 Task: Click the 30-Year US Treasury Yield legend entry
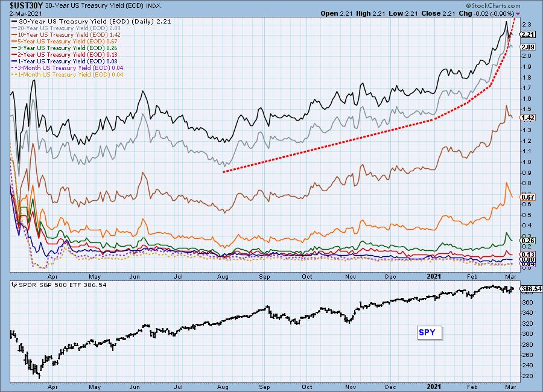[92, 22]
